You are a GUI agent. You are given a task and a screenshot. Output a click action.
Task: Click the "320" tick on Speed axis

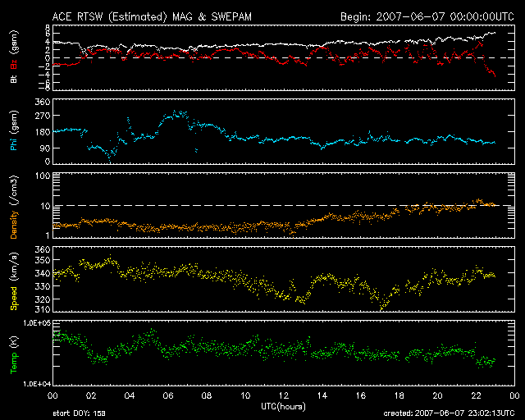pos(43,299)
